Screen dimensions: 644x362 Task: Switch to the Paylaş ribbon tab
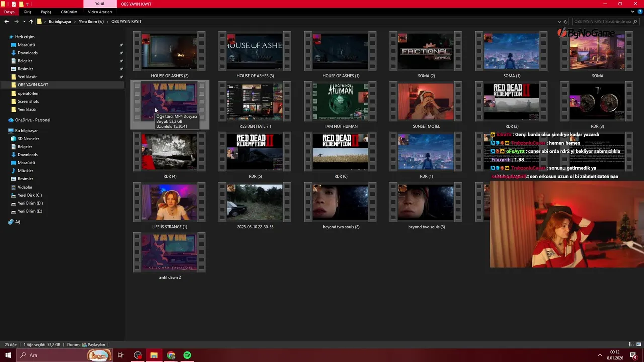tap(46, 12)
